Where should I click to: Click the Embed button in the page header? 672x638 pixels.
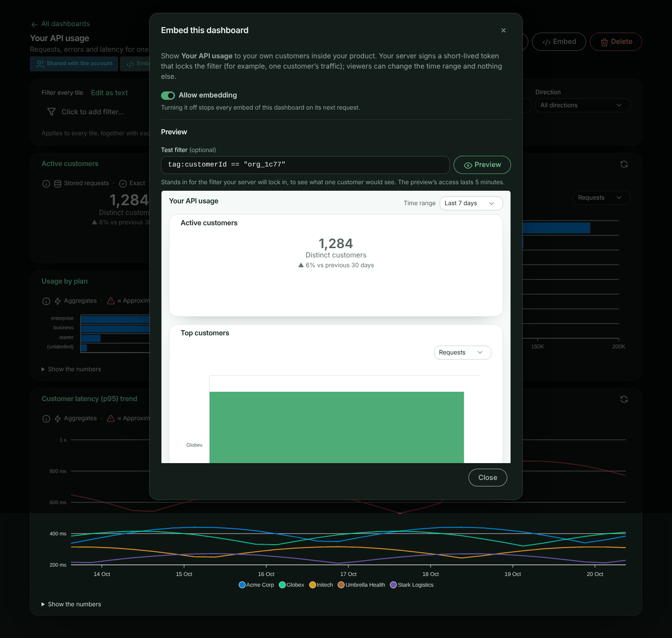coord(559,42)
